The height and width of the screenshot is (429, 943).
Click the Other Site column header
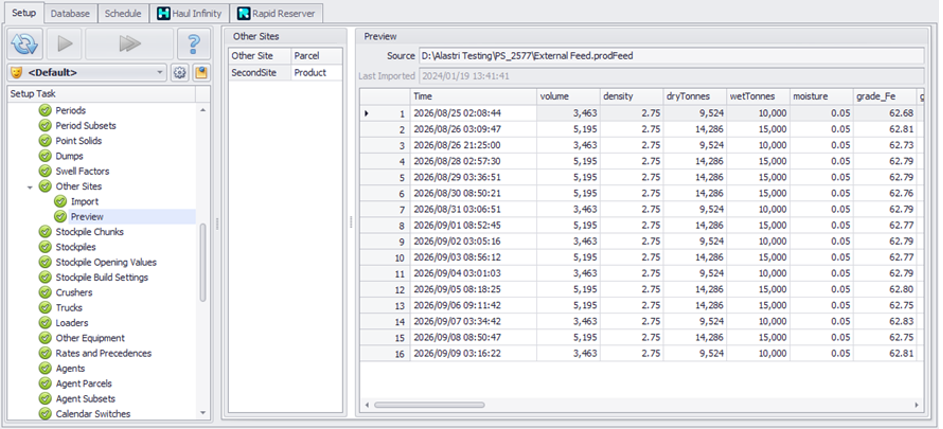pos(260,56)
